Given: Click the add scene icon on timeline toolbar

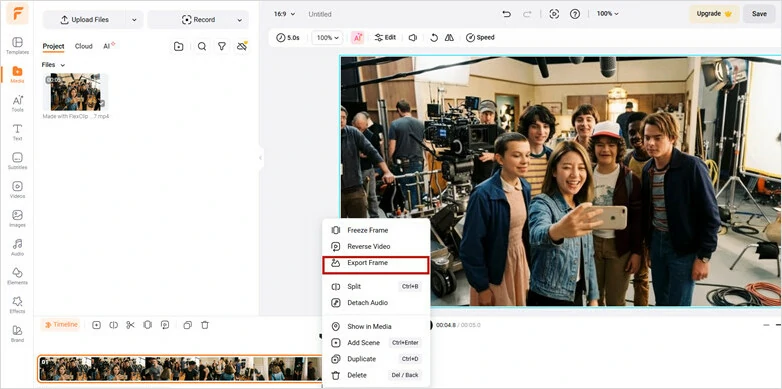Looking at the screenshot, I should (x=97, y=325).
